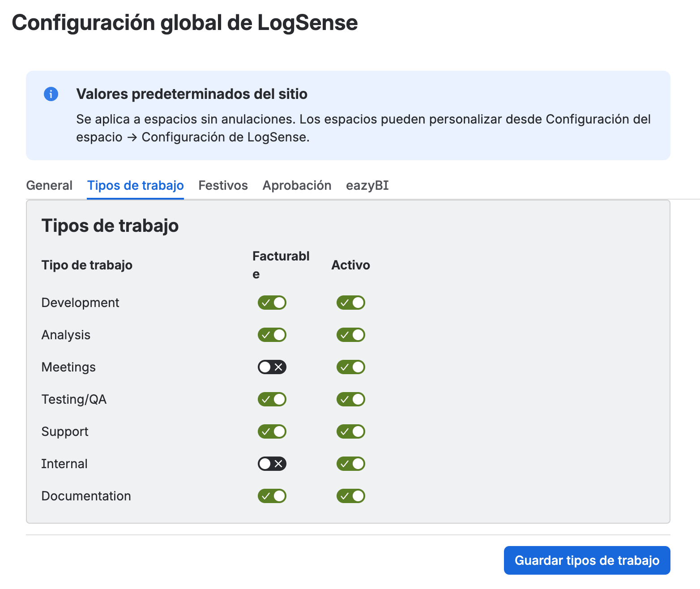700x589 pixels.
Task: Click the Support row label
Action: pos(65,431)
